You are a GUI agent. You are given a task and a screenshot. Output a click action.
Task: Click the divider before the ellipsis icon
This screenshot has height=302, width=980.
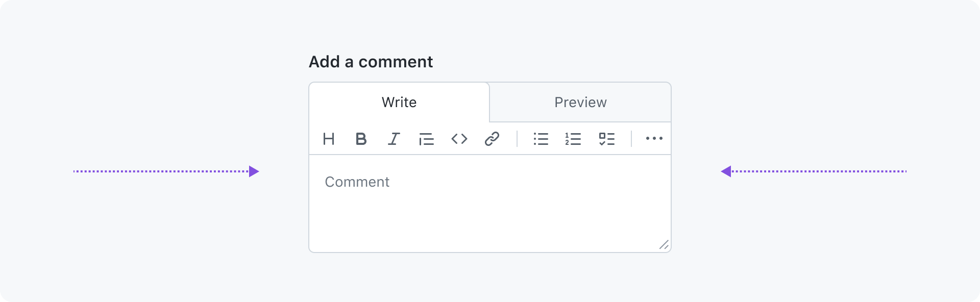click(631, 139)
